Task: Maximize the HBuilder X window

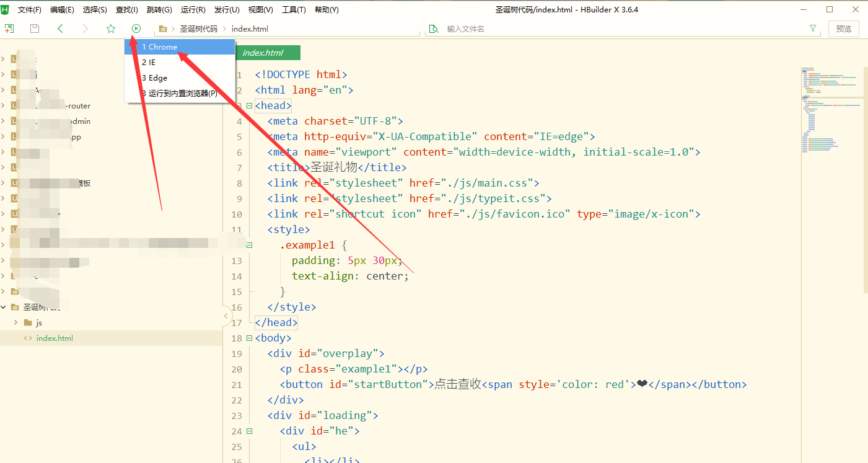Action: tap(830, 9)
